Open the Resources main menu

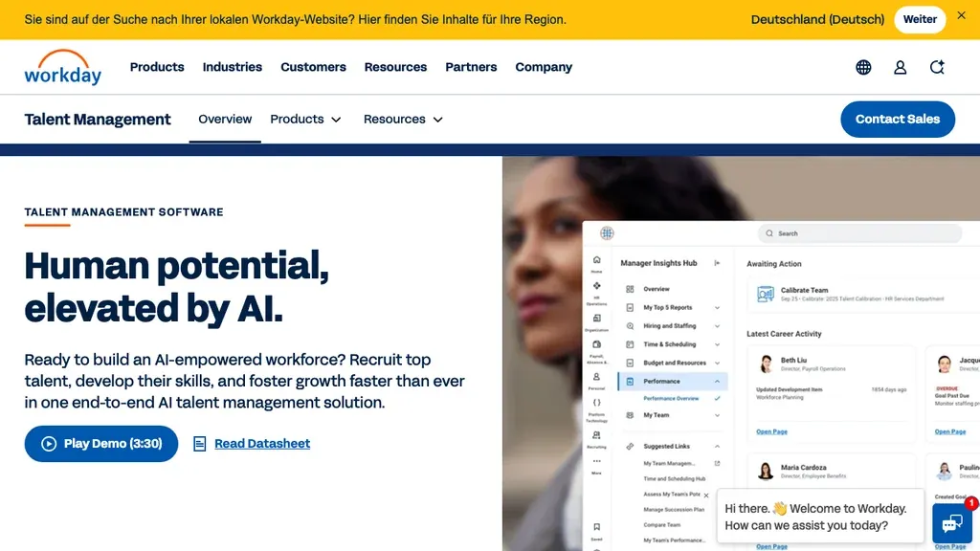pyautogui.click(x=395, y=67)
